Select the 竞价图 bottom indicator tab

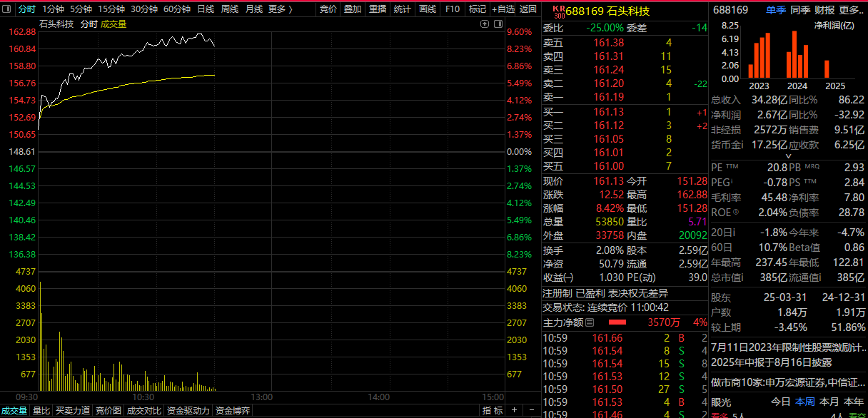coord(108,410)
